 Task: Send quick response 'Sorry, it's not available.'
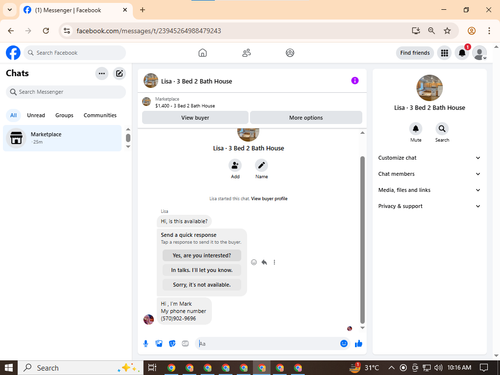point(202,285)
